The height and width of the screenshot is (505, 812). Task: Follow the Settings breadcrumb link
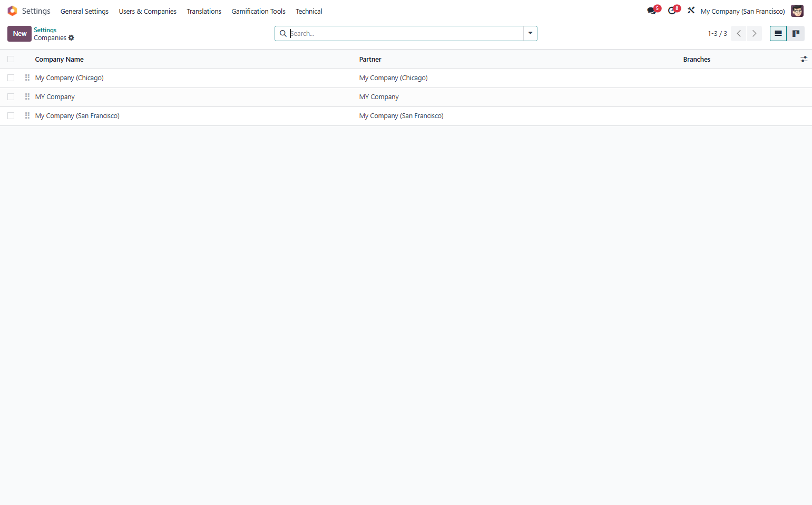[45, 30]
